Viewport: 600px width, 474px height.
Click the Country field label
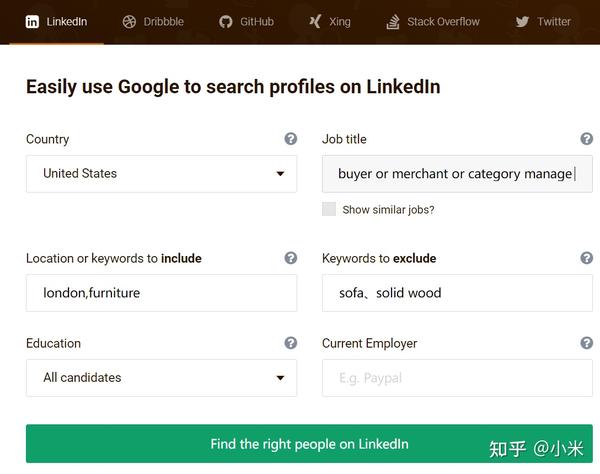coord(48,140)
